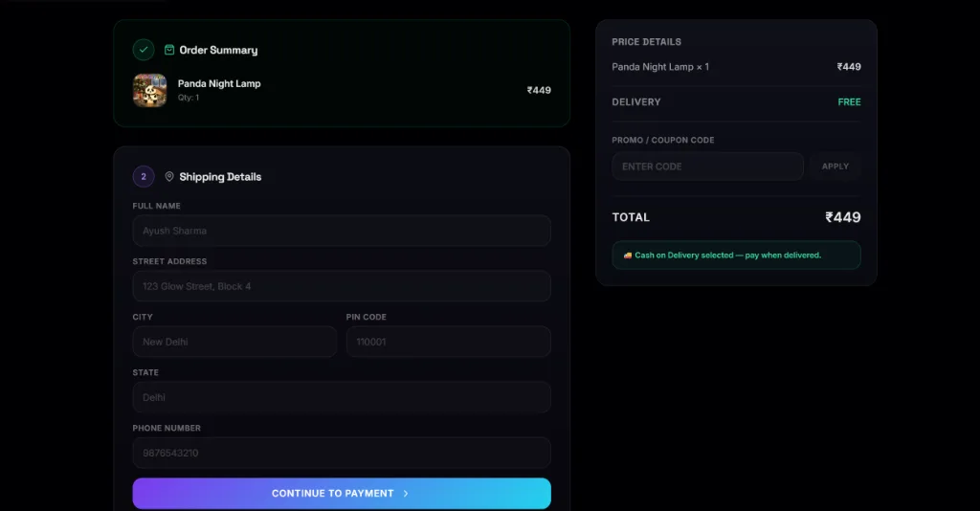Continue to Payment
This screenshot has height=511, width=980.
[342, 494]
